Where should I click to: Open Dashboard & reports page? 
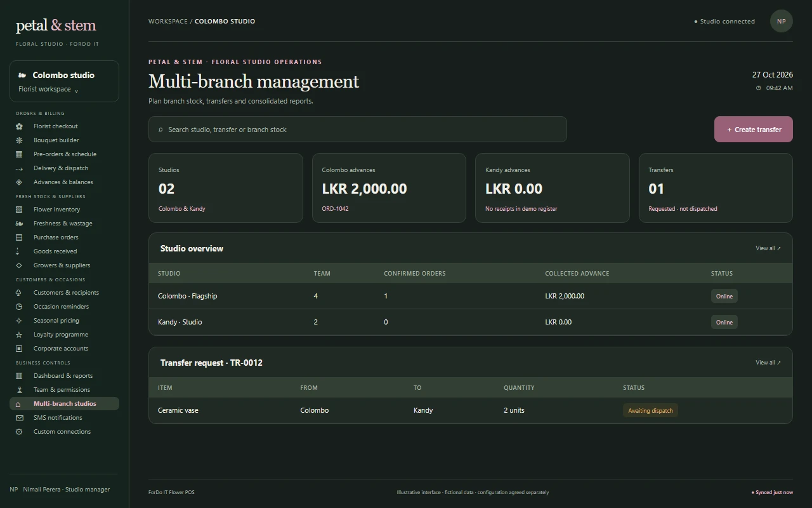[x=64, y=376]
